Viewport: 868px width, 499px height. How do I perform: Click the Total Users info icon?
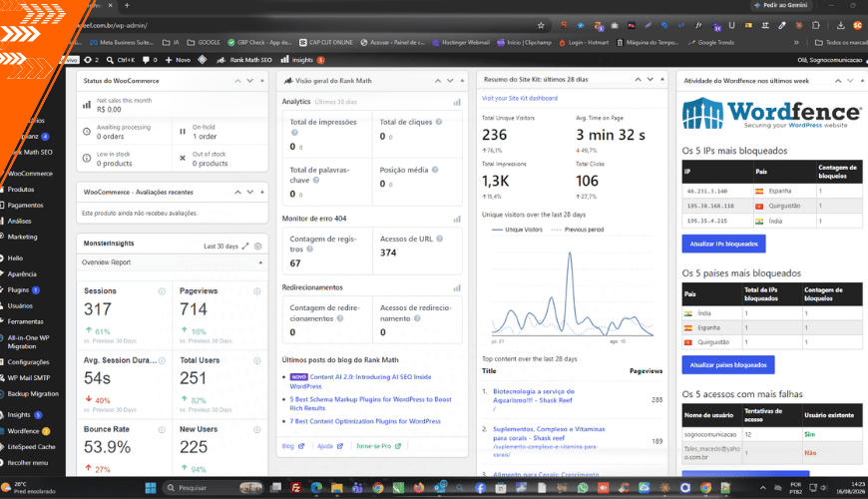(x=256, y=360)
